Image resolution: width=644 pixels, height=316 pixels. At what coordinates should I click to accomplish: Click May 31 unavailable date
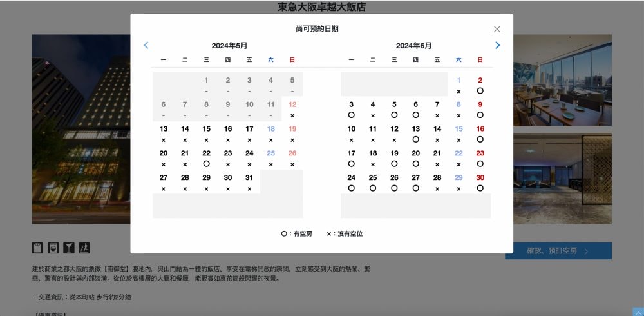249,183
